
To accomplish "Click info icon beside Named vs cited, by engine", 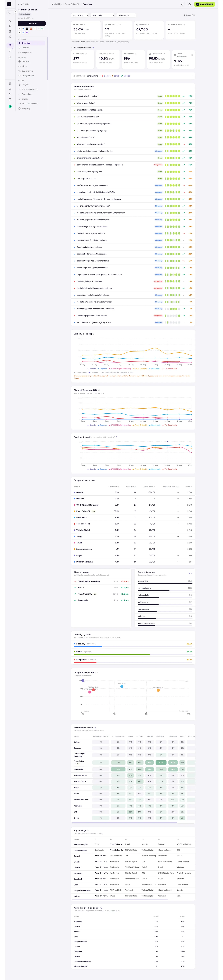I will click(x=101, y=908).
